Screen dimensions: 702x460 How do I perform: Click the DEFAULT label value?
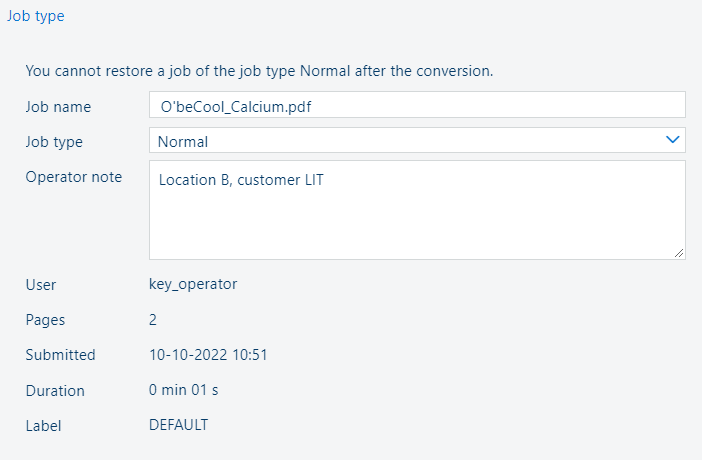click(178, 425)
